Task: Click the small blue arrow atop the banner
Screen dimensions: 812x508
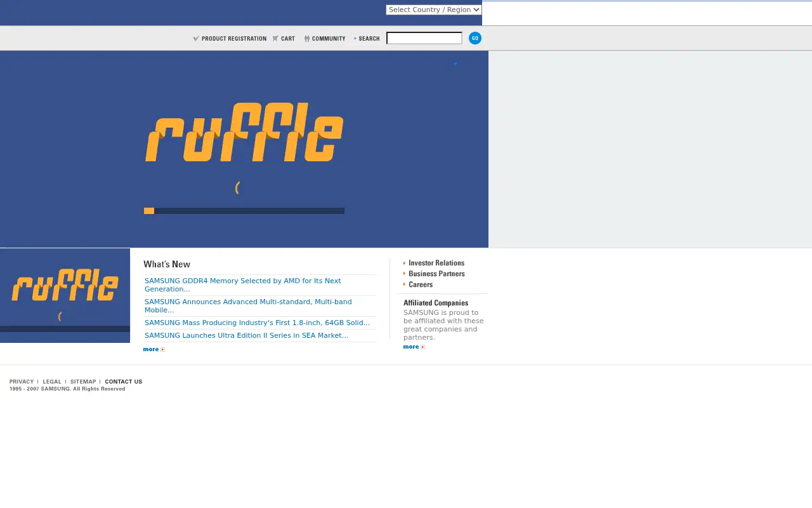Action: coord(455,63)
